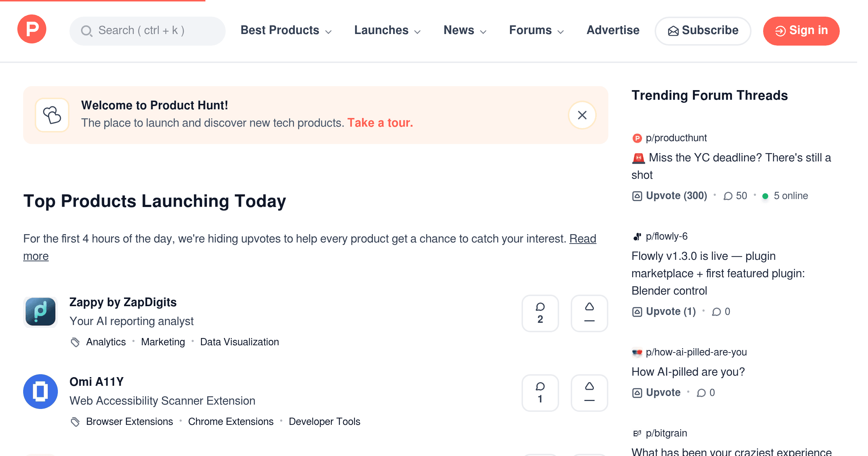Viewport: 868px width, 456px height.
Task: Open the p/how-ai-pilled-are-you forum link
Action: click(696, 352)
